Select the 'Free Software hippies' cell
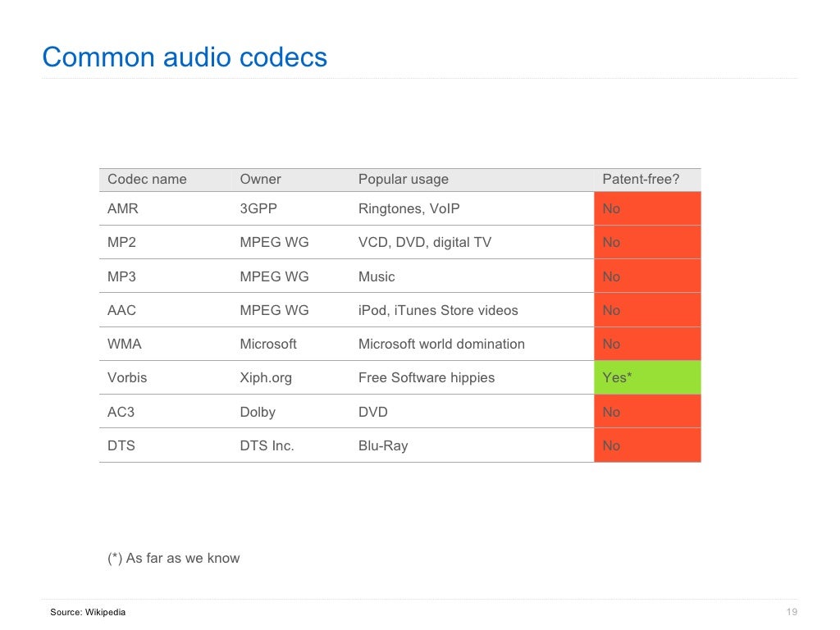This screenshot has width=840, height=630. point(427,378)
